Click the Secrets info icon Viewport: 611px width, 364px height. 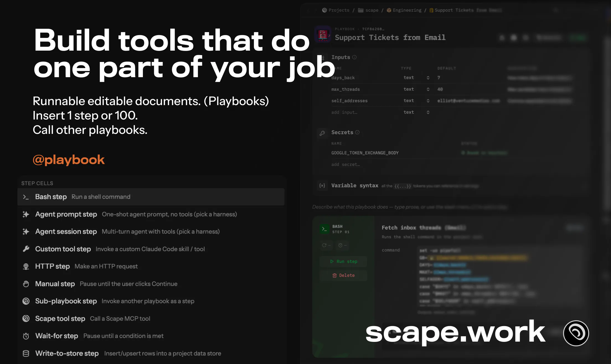click(357, 132)
